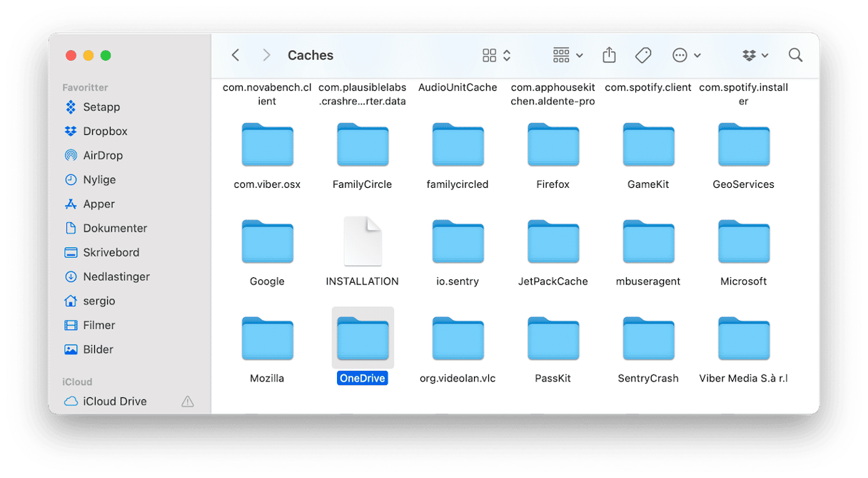Switch view using the icon grid button
This screenshot has height=478, width=868.
498,55
